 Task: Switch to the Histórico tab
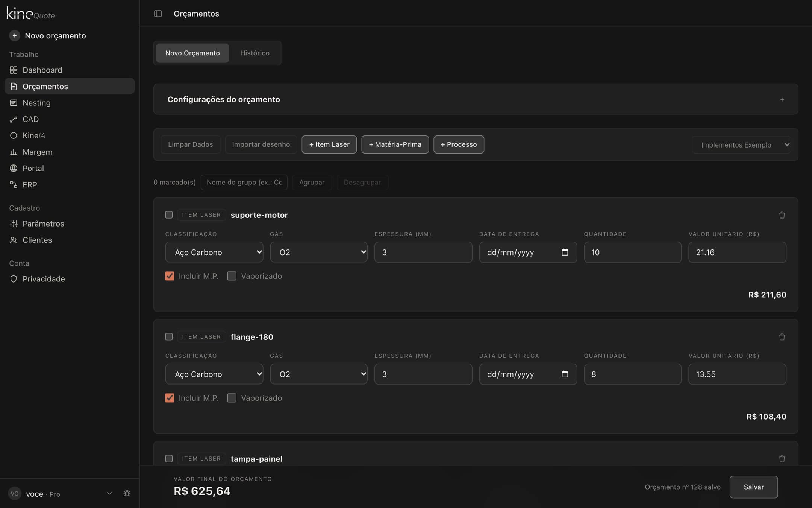[255, 53]
